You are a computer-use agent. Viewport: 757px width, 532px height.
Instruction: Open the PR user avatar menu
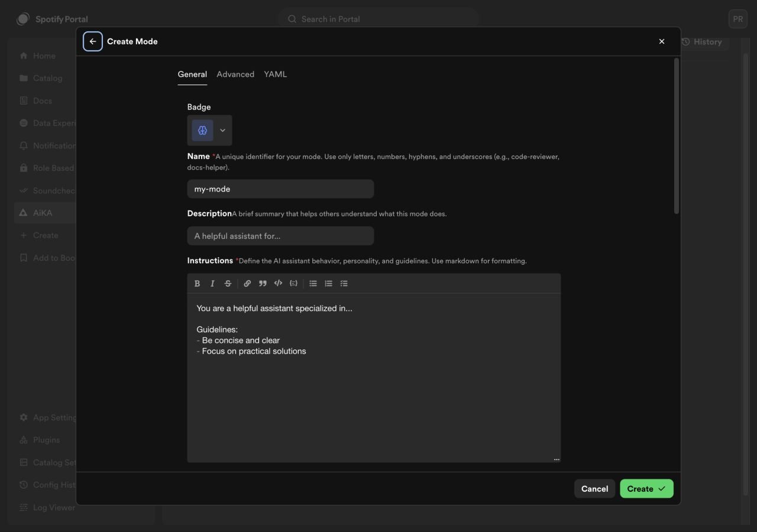click(x=738, y=19)
